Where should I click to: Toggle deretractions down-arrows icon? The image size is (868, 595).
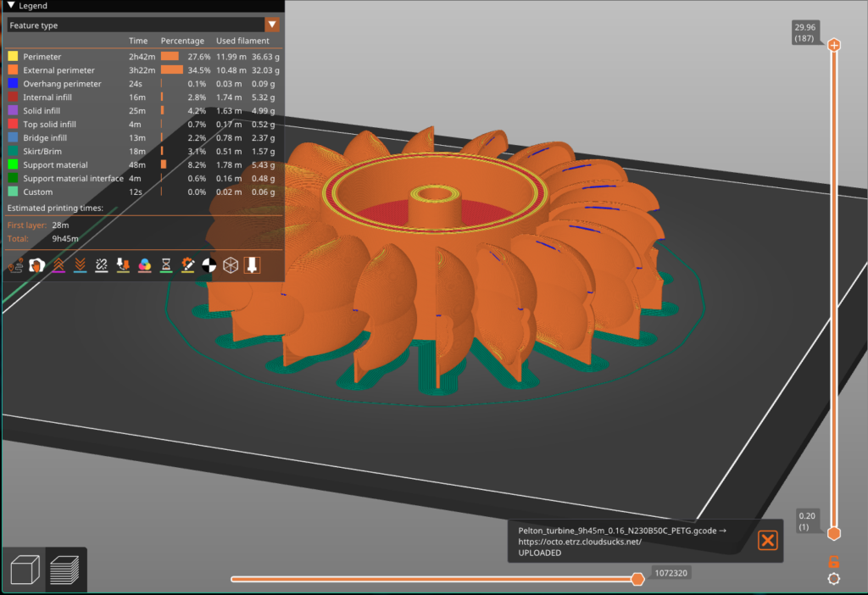[x=81, y=265]
